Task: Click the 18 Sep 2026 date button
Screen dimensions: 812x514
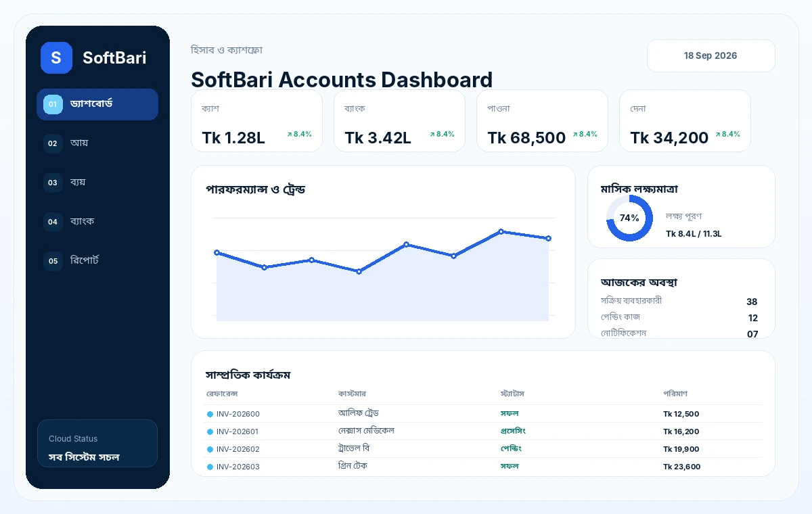Action: [x=710, y=55]
